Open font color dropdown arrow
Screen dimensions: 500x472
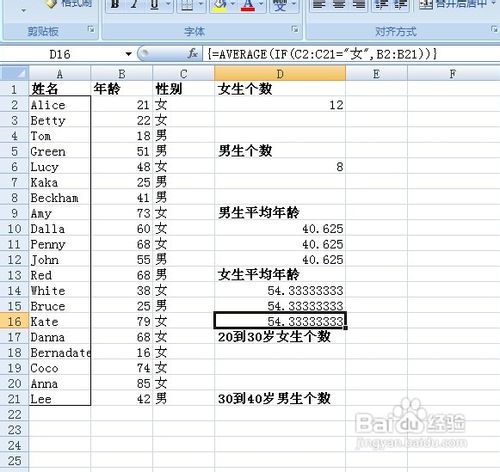(x=261, y=5)
